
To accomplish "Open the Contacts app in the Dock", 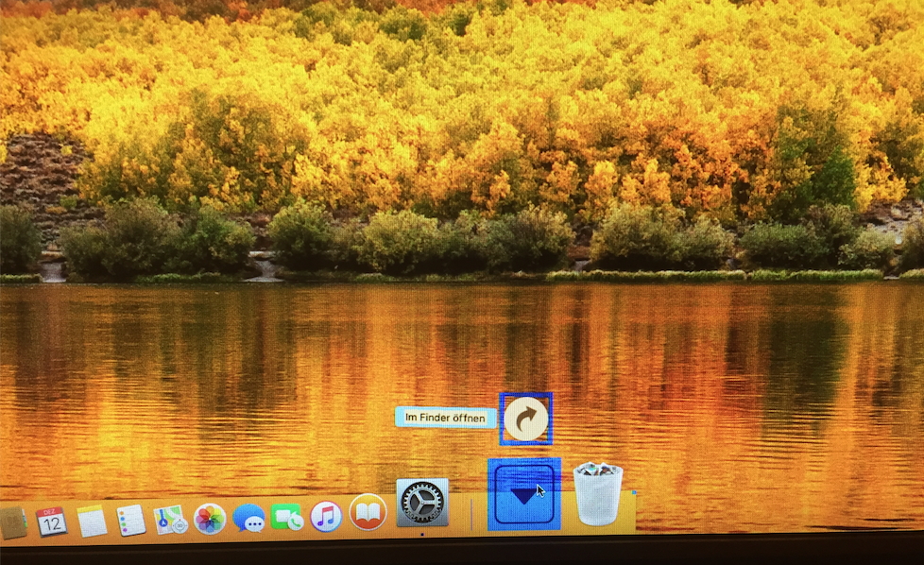I will [x=13, y=522].
